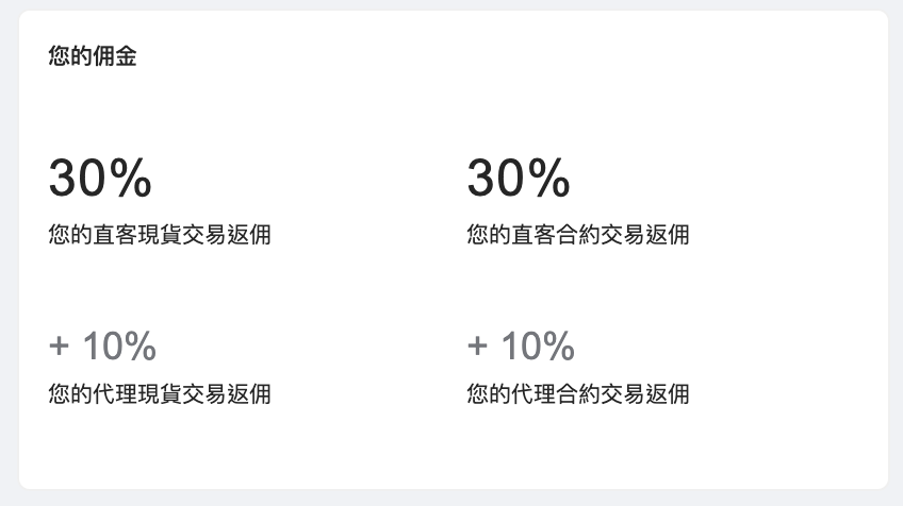The height and width of the screenshot is (506, 904).
Task: Select the 30% direct spot rebate value
Action: pos(100,179)
